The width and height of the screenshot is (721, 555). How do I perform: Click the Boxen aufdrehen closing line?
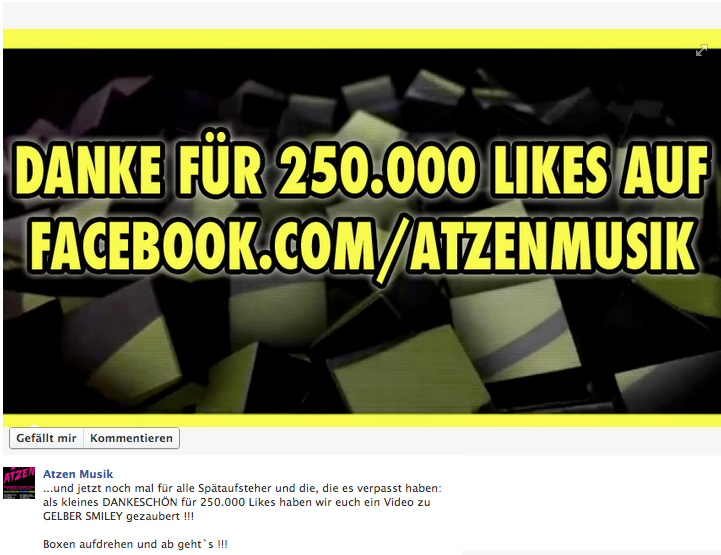pos(135,544)
